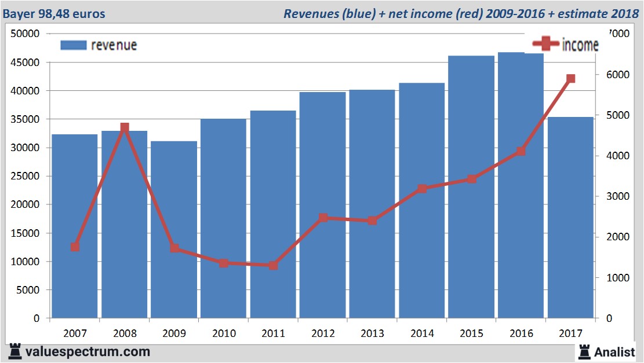Click the 2015 revenue bar
The height and width of the screenshot is (363, 644).
[x=471, y=186]
